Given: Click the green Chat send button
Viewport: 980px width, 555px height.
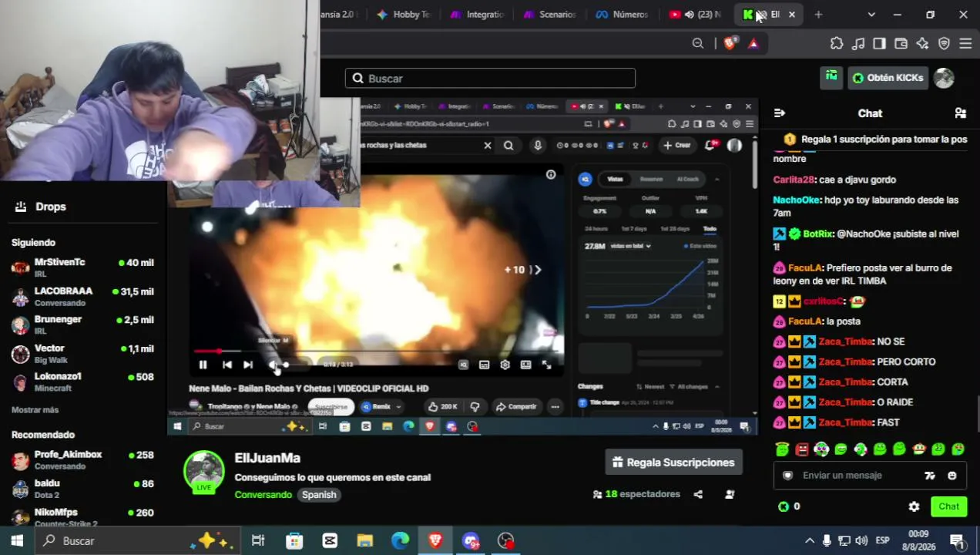Looking at the screenshot, I should click(x=948, y=506).
